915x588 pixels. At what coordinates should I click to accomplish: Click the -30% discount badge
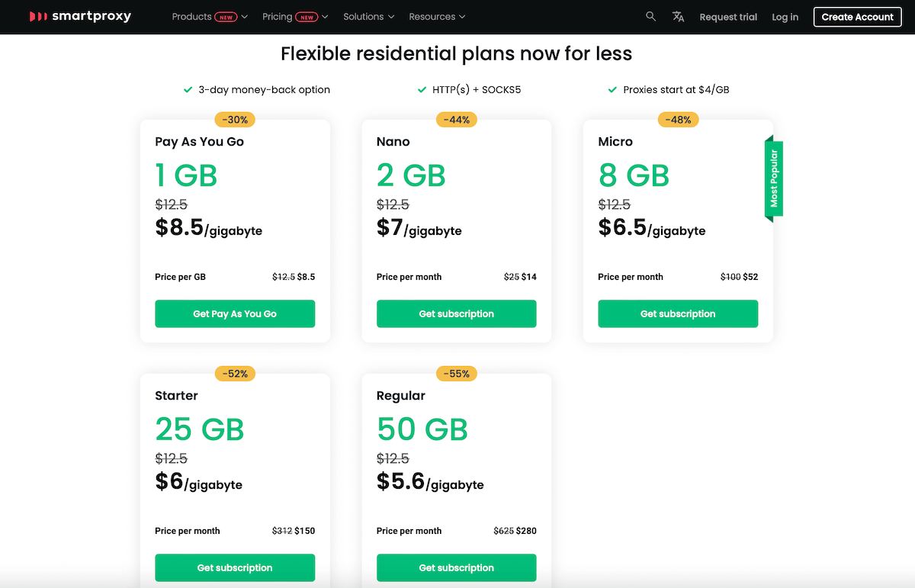(235, 120)
